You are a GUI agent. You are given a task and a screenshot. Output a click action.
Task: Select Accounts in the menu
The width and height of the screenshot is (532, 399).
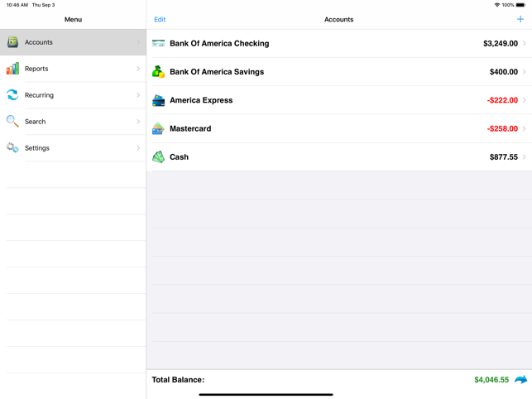pos(73,42)
